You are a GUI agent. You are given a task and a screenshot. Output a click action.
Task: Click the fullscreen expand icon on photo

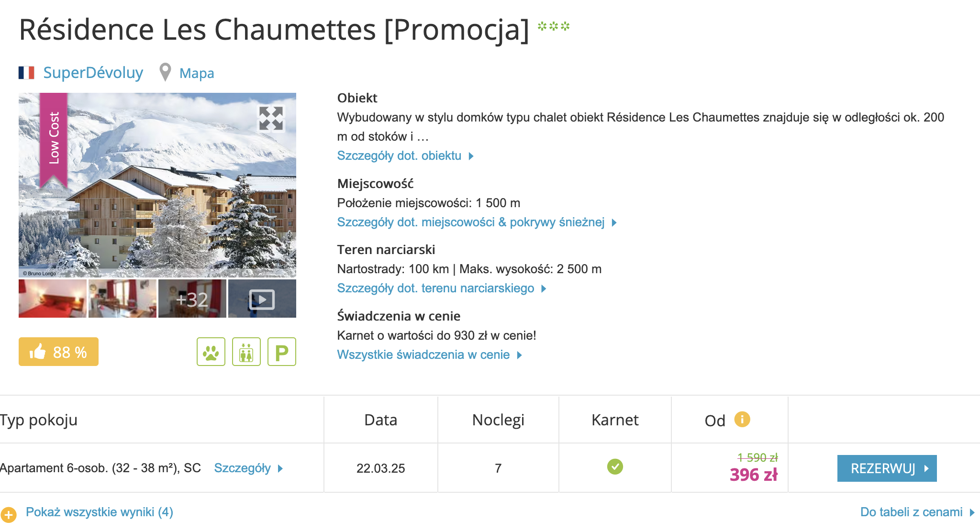(271, 118)
